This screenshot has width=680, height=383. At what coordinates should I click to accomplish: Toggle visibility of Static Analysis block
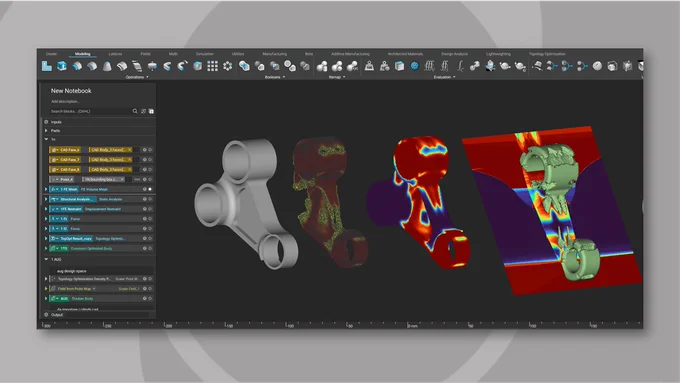(150, 199)
